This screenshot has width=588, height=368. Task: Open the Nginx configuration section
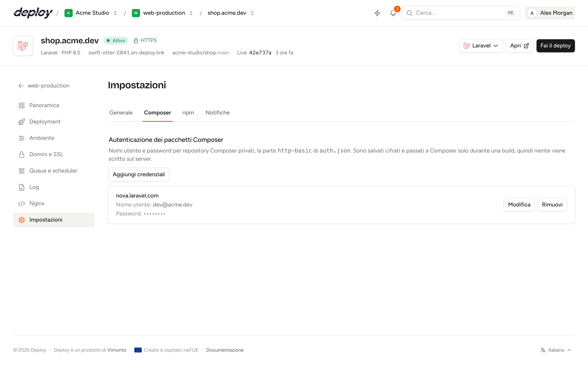(54, 203)
